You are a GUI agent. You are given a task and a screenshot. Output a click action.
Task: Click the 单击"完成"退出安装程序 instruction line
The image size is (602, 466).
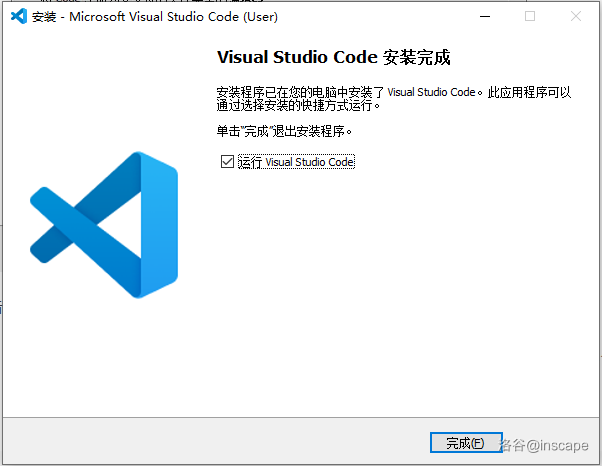(285, 131)
